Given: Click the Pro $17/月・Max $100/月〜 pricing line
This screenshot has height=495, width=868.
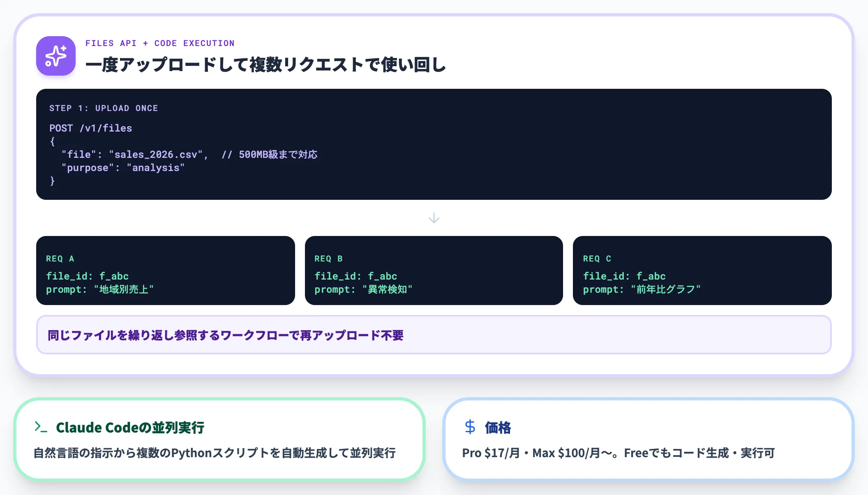Looking at the screenshot, I should click(618, 453).
